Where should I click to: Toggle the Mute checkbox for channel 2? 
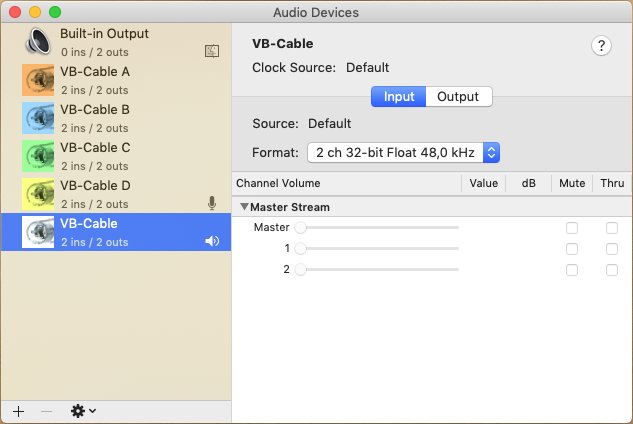point(572,270)
